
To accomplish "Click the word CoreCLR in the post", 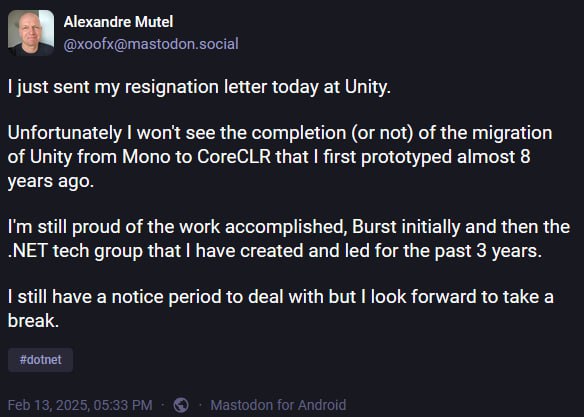I will coord(234,157).
